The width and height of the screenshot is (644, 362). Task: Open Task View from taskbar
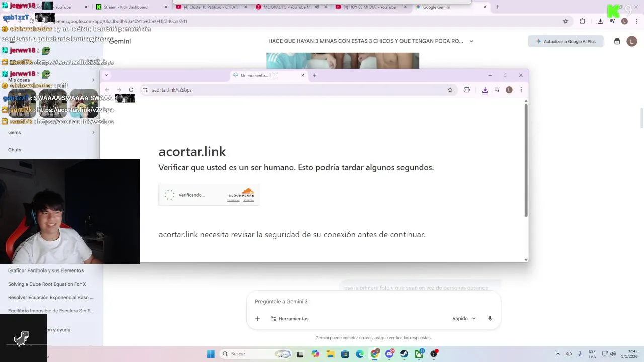(x=300, y=354)
